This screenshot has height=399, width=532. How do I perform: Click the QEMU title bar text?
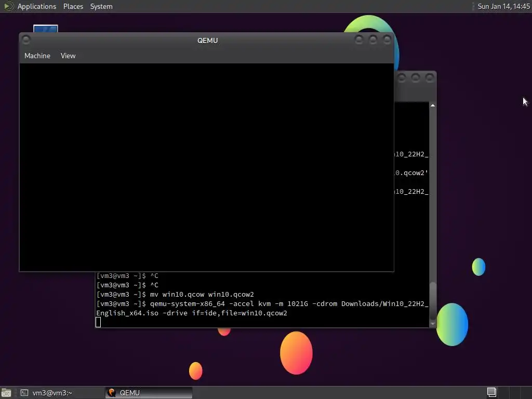pyautogui.click(x=208, y=41)
